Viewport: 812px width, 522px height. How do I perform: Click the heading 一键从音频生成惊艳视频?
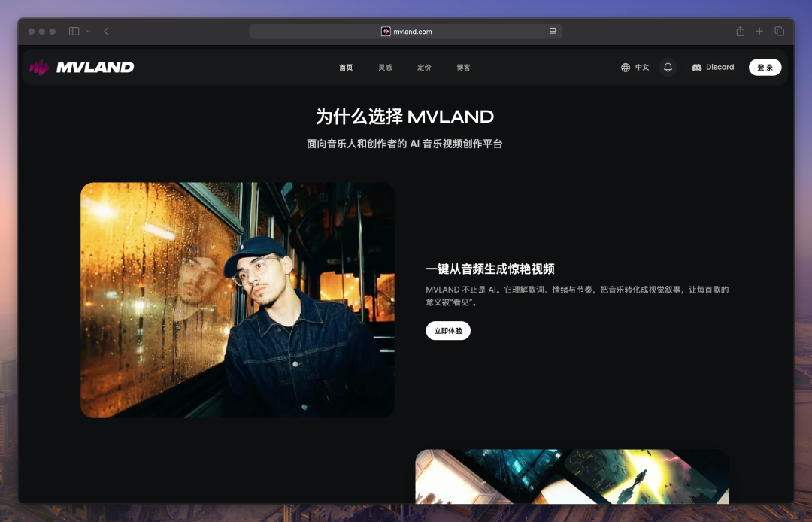coord(490,269)
